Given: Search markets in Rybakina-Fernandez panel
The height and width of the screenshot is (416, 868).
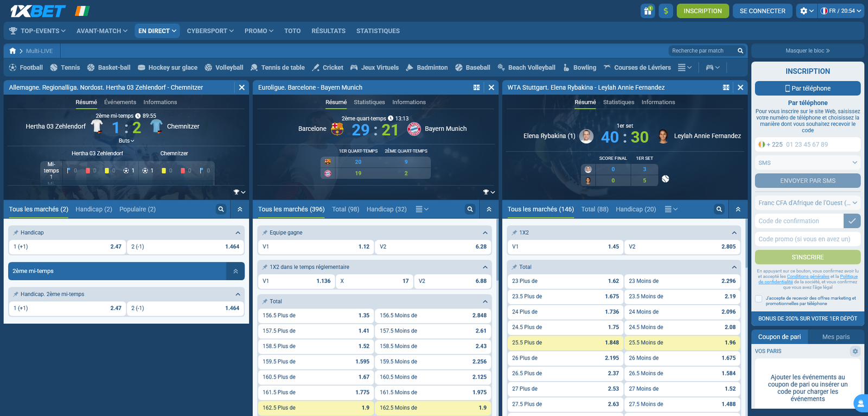Looking at the screenshot, I should pyautogui.click(x=719, y=209).
